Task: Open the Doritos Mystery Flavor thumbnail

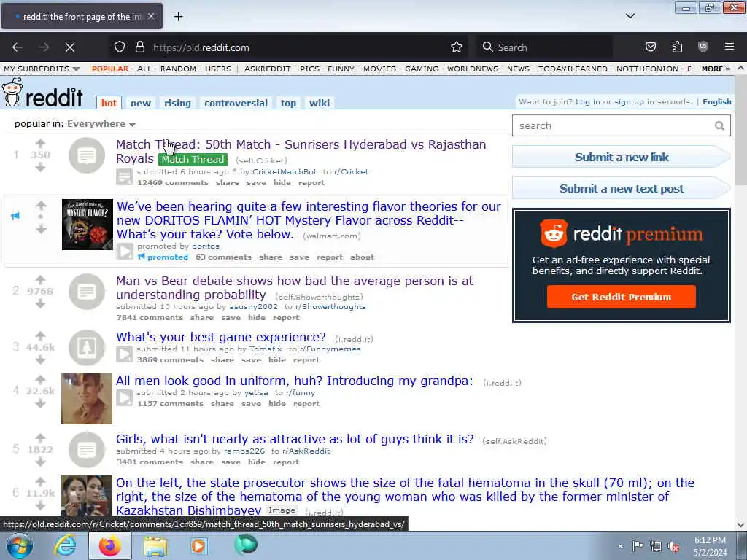Action: [x=88, y=225]
